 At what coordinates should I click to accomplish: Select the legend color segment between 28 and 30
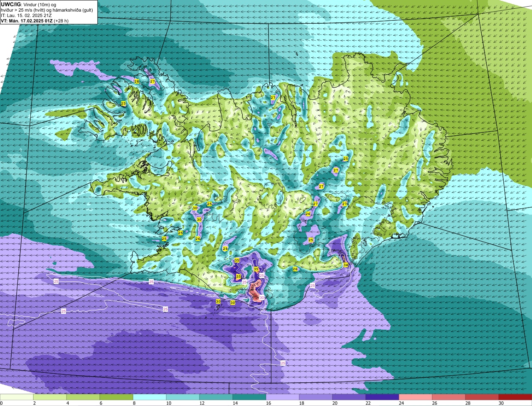[482, 397]
